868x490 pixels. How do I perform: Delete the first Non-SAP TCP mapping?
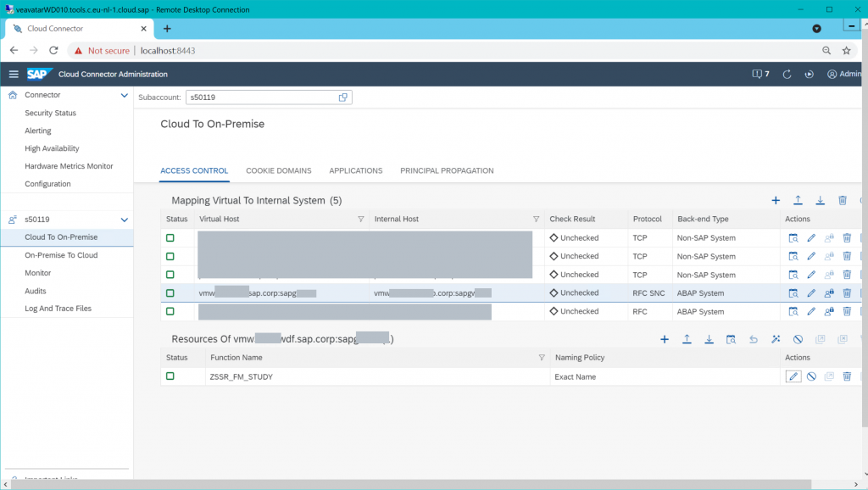(847, 238)
